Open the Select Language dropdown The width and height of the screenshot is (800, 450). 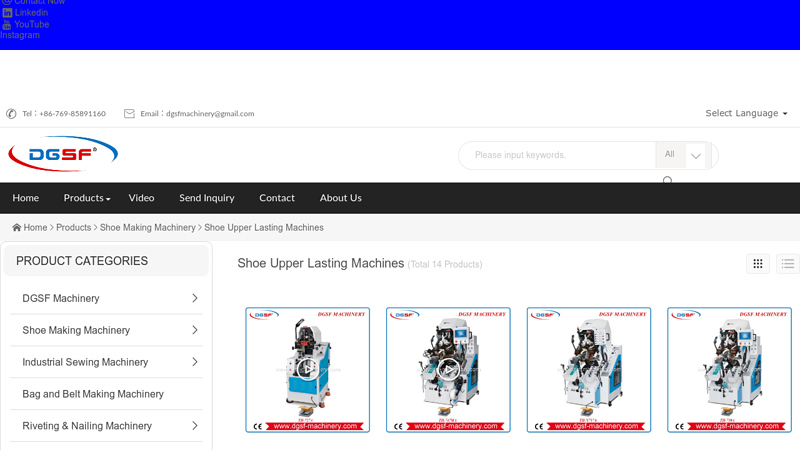coord(746,114)
